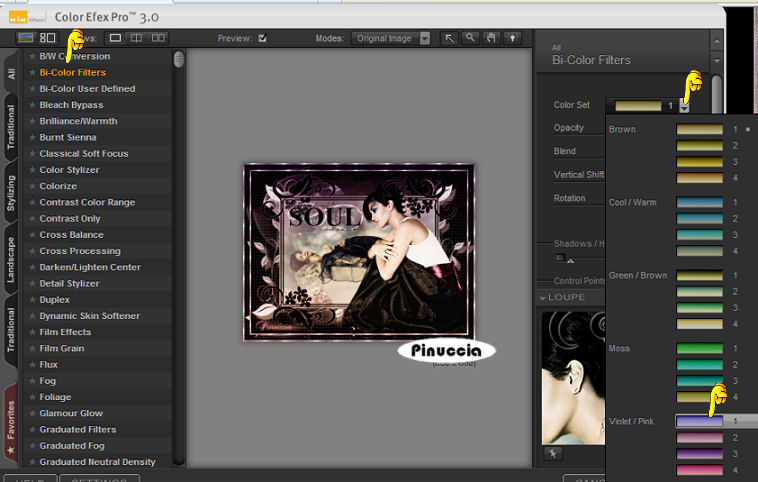Choose Moss color set 1 swatch
The height and width of the screenshot is (482, 758).
coord(700,348)
